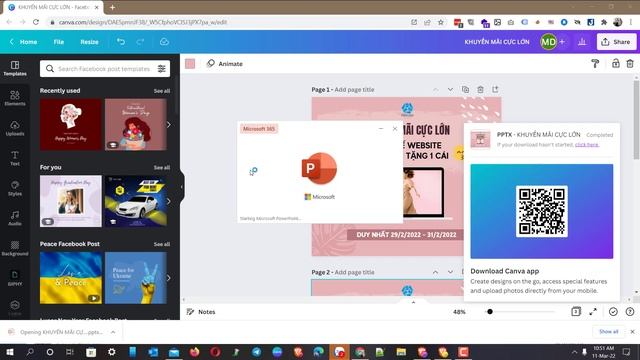Add collaborator with plus icon
Viewport: 640px width, 360px height.
click(x=562, y=42)
